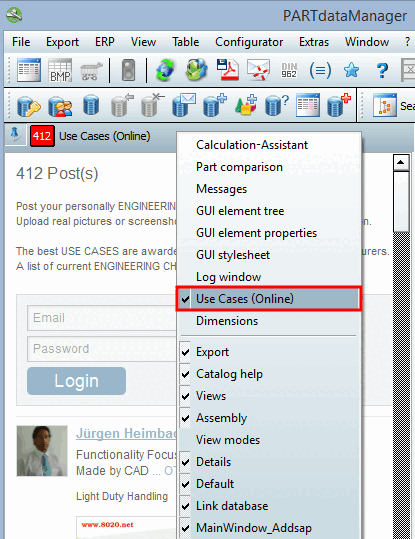Click the shopping cart toolbar icon
415x539 pixels.
tap(91, 72)
